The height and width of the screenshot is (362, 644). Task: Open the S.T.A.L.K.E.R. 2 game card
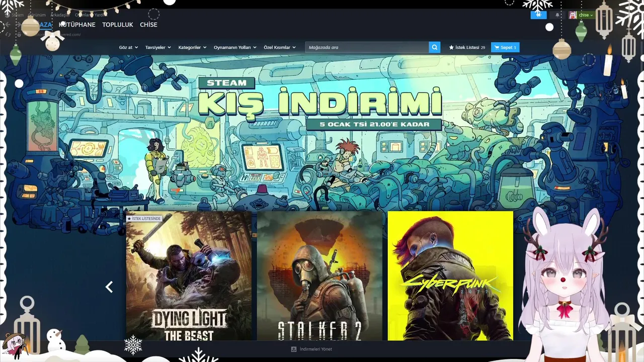319,276
